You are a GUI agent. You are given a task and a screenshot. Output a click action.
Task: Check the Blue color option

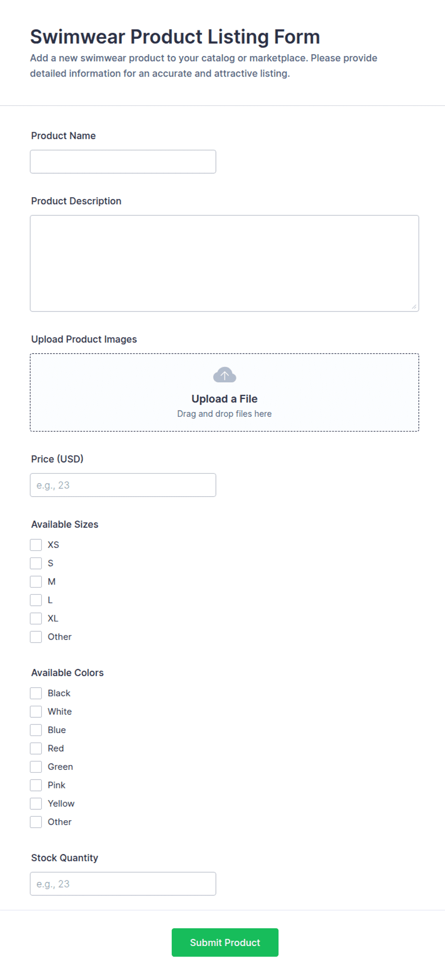click(36, 730)
